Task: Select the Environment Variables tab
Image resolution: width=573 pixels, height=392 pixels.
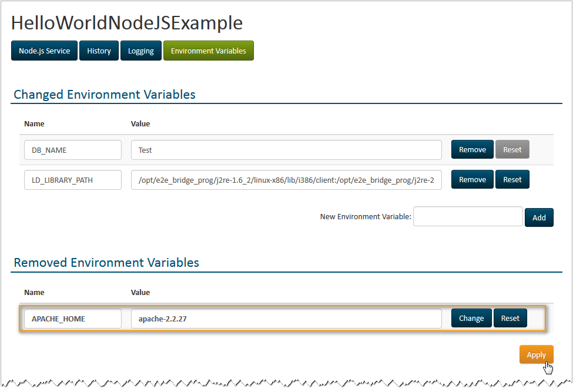Action: [x=209, y=51]
